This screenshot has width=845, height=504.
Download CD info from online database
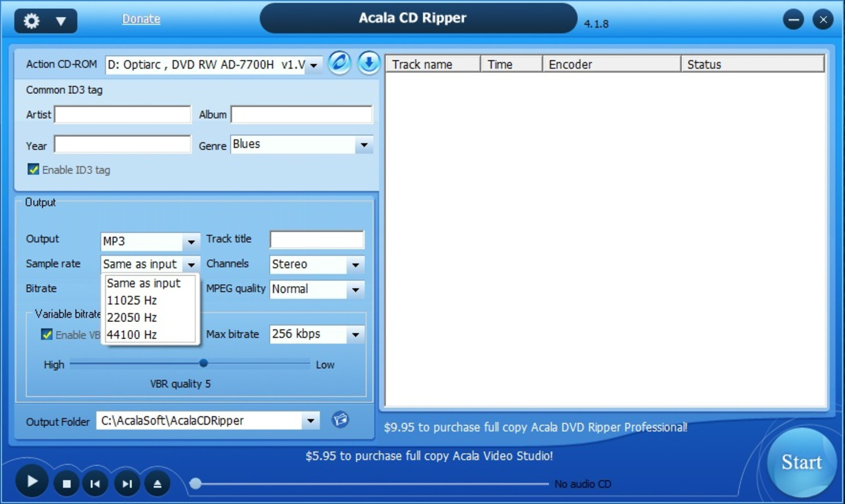(x=369, y=63)
